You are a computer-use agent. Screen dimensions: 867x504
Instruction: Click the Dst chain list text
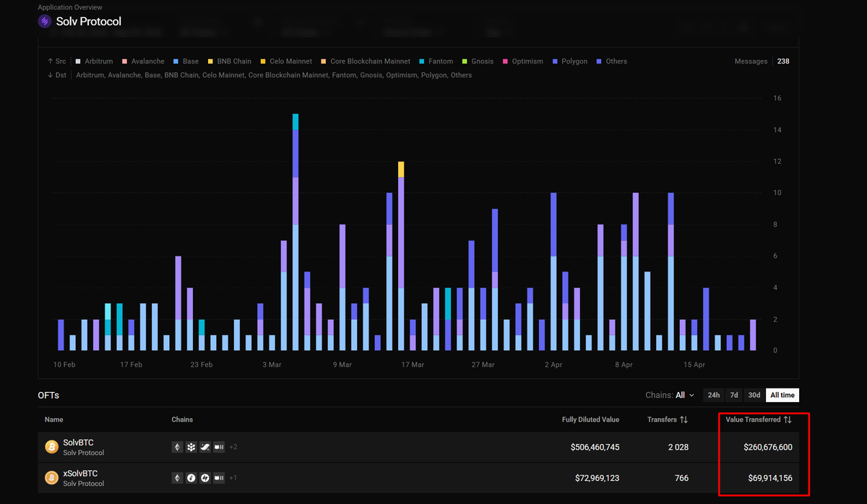pos(274,75)
